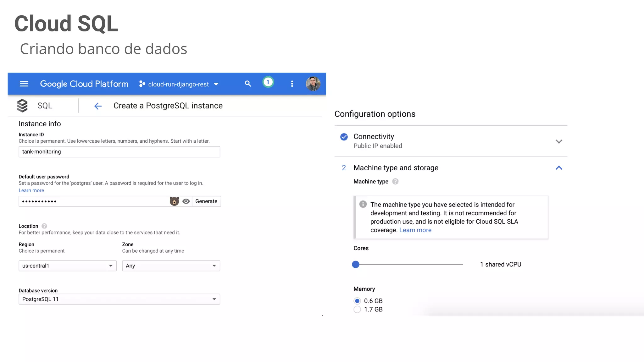Image resolution: width=644 pixels, height=362 pixels.
Task: Select the 1.7 GB memory option
Action: pyautogui.click(x=357, y=310)
